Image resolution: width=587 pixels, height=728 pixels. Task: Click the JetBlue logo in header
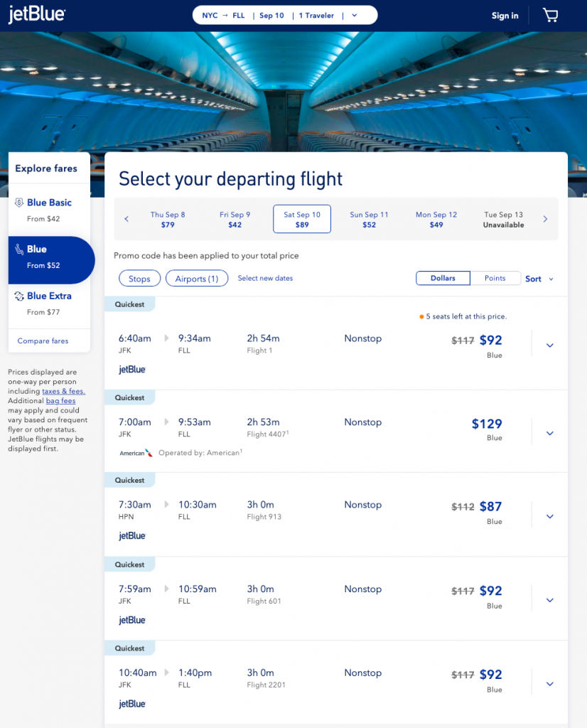click(x=36, y=15)
